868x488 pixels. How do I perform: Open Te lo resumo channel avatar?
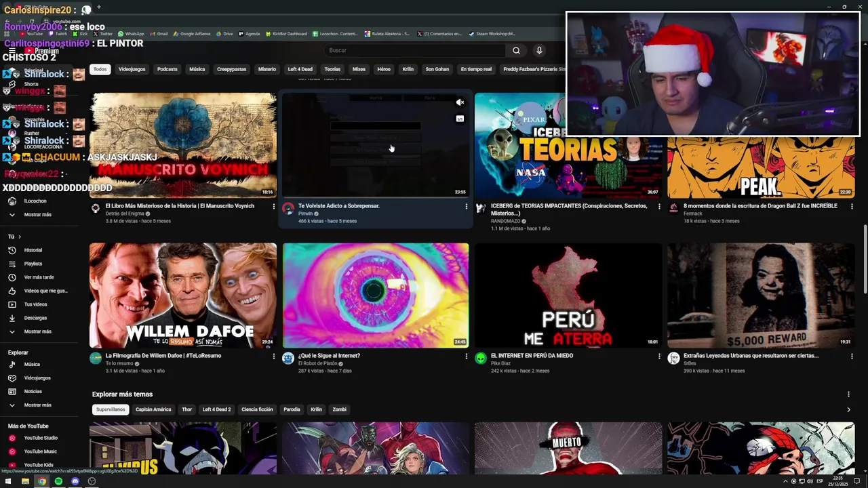tap(96, 358)
